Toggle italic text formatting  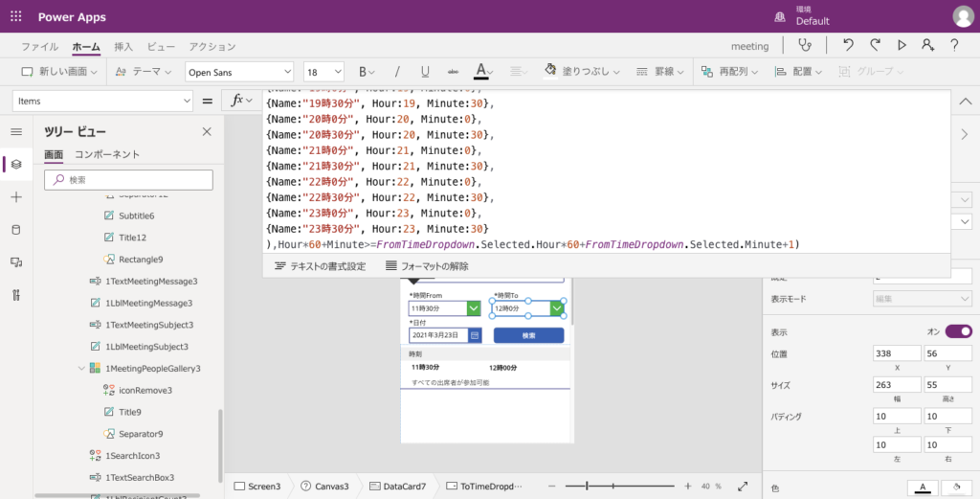coord(397,72)
